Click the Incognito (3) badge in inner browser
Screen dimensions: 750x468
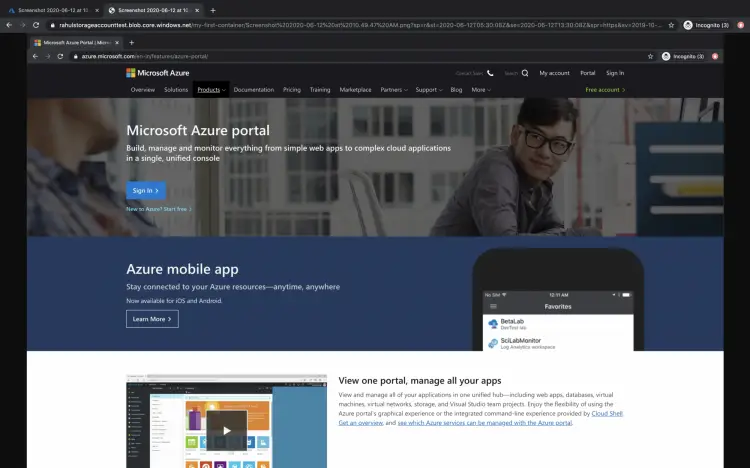coord(683,56)
